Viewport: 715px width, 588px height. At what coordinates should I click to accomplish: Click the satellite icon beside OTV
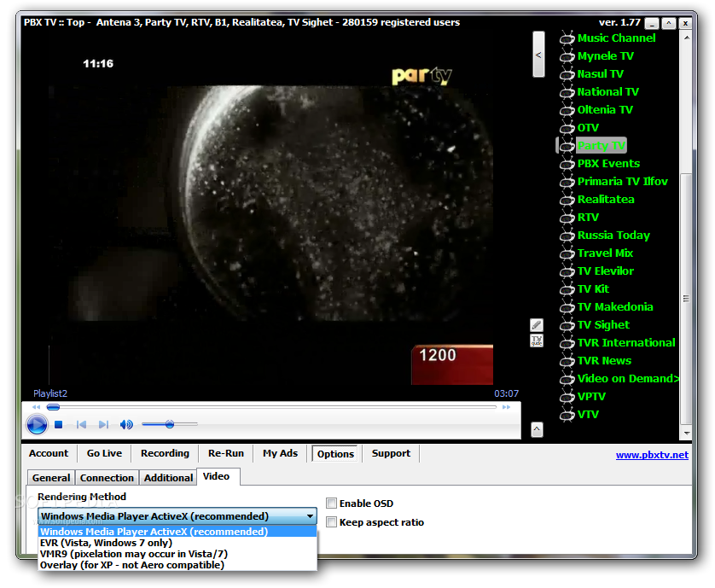click(567, 128)
